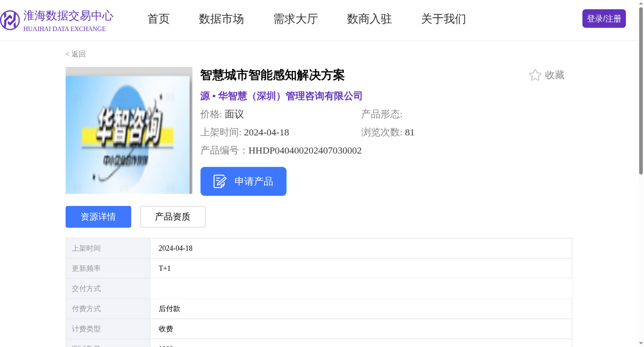Screen dimensions: 644x347
Task: Click the 产品形态 label
Action: click(382, 114)
